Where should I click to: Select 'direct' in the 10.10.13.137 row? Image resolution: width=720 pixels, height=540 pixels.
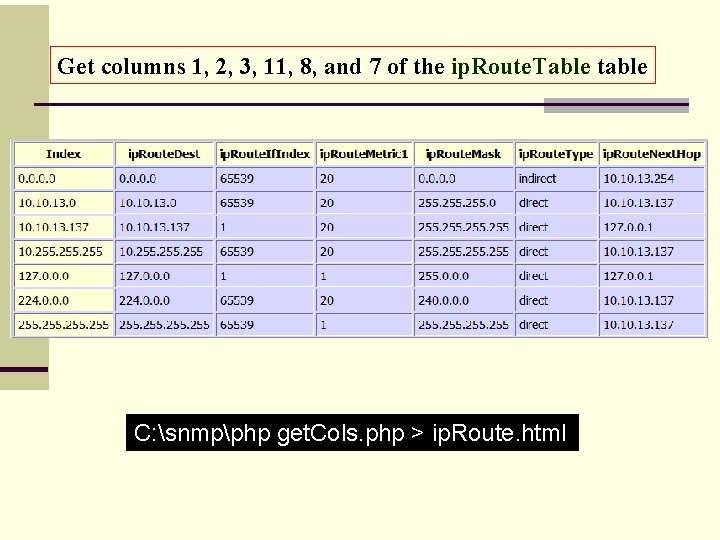[556, 227]
